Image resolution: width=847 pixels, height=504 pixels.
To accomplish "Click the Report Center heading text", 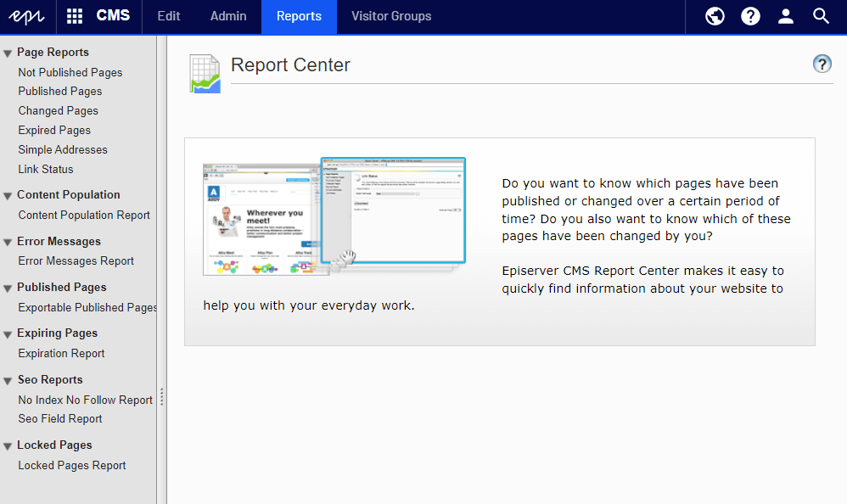I will [x=290, y=64].
